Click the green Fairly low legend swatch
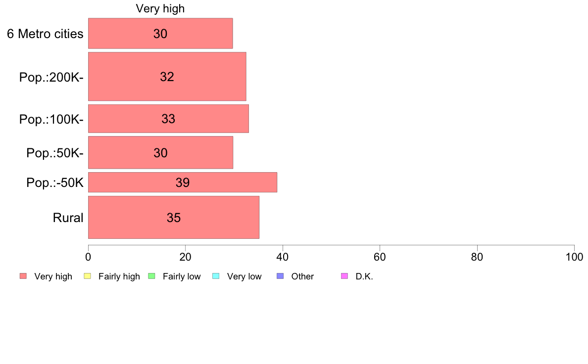This screenshot has width=588, height=364. click(152, 276)
